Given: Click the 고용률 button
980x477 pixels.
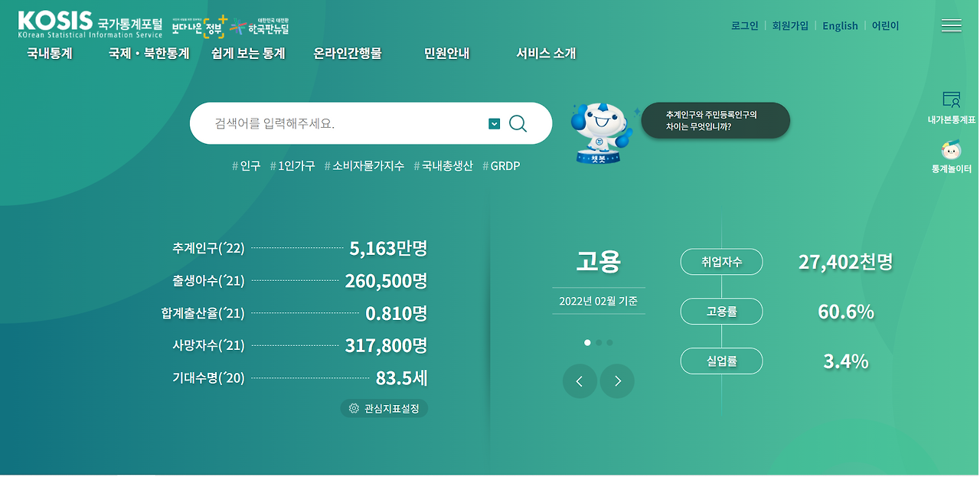Looking at the screenshot, I should (721, 312).
